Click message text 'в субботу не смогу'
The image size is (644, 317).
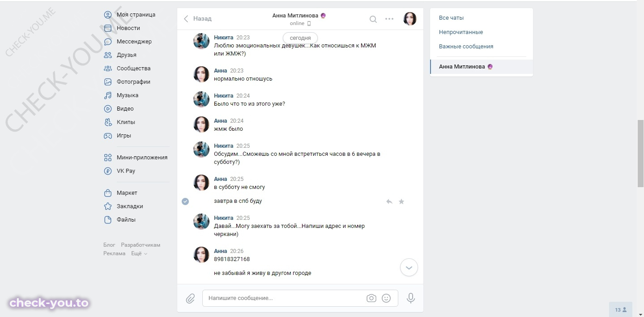pyautogui.click(x=239, y=187)
